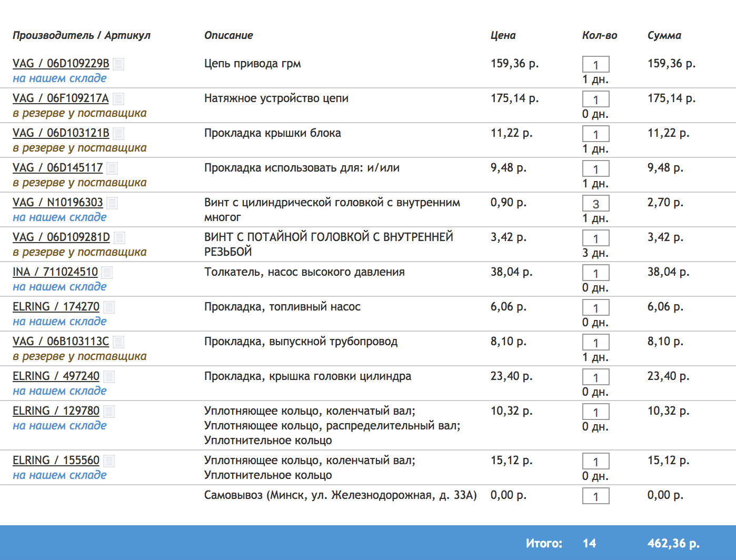Image resolution: width=736 pixels, height=560 pixels.
Task: Open the VAG / 06D145117 part link
Action: coord(58,168)
